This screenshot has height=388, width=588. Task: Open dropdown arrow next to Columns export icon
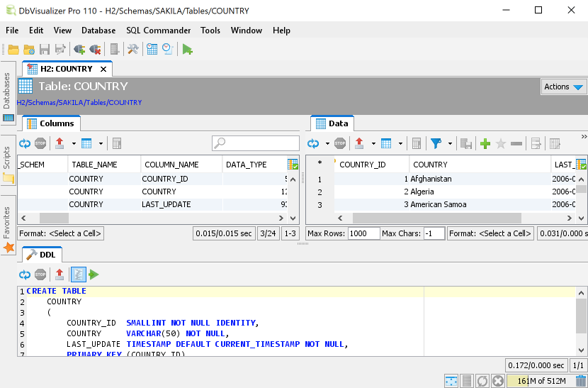[x=74, y=143]
